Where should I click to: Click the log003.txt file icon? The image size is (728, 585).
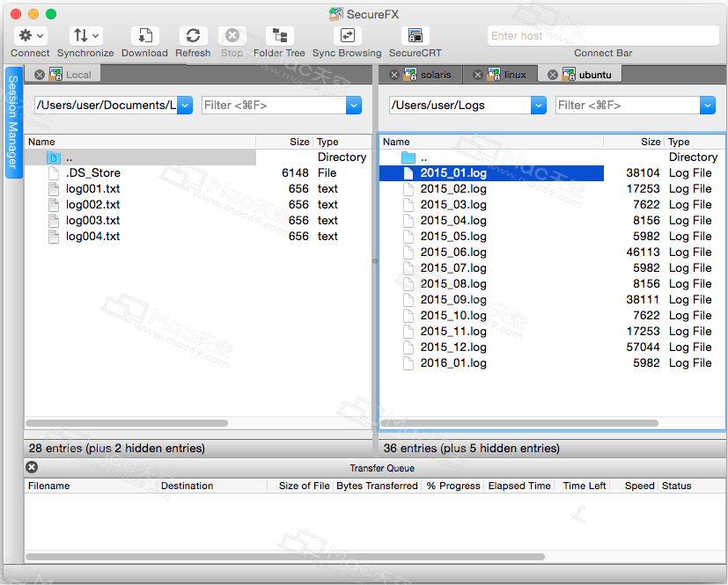pos(54,220)
